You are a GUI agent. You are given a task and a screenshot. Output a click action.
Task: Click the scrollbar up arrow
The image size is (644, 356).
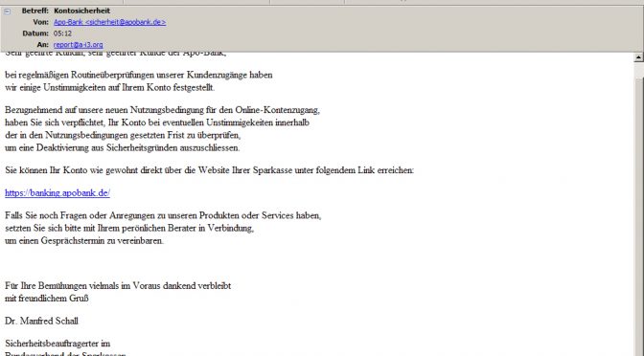[638, 57]
